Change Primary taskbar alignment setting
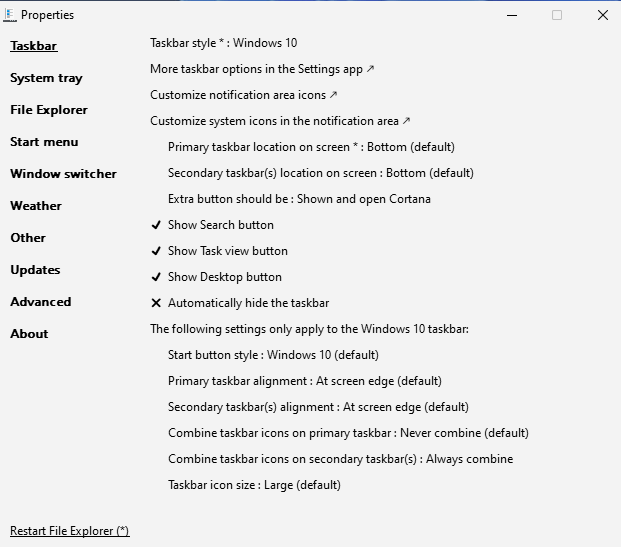The image size is (621, 547). (x=305, y=381)
